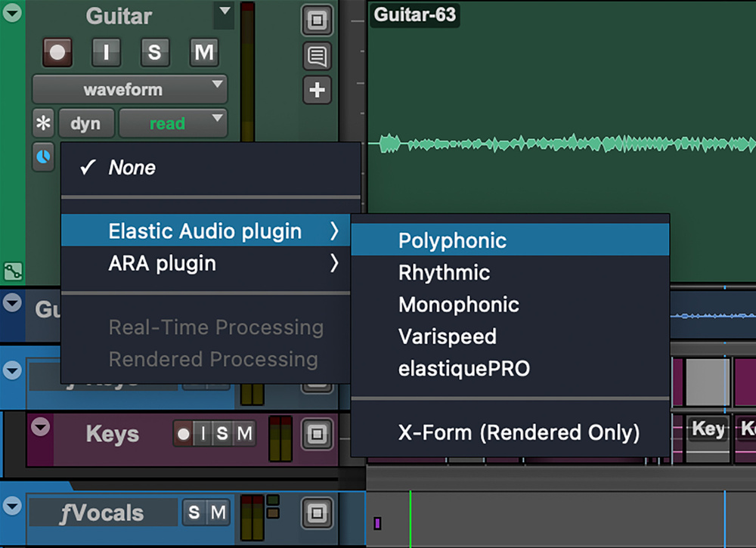
Task: Click the Guitar-63 clip name
Action: coord(414,14)
